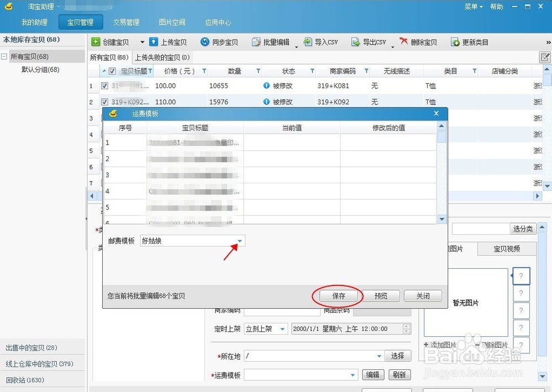Click the 预览 button in the 运费模板 dialog
This screenshot has width=552, height=392.
380,295
